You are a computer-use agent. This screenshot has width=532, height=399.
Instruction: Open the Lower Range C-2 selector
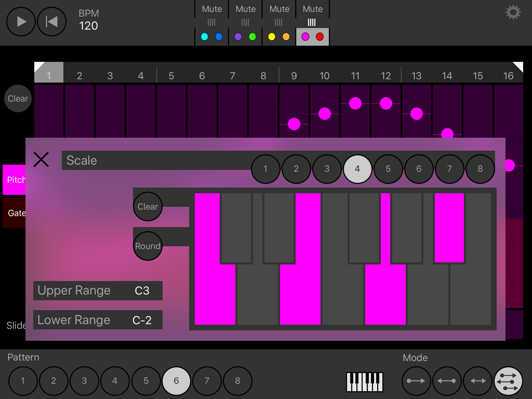[x=98, y=320]
